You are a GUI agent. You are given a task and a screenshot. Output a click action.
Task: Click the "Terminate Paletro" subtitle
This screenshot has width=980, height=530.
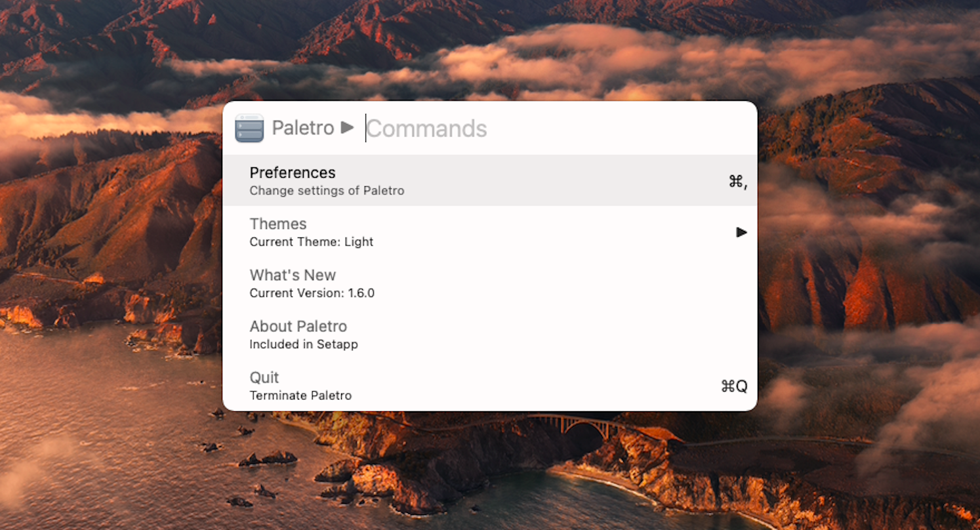coord(300,396)
